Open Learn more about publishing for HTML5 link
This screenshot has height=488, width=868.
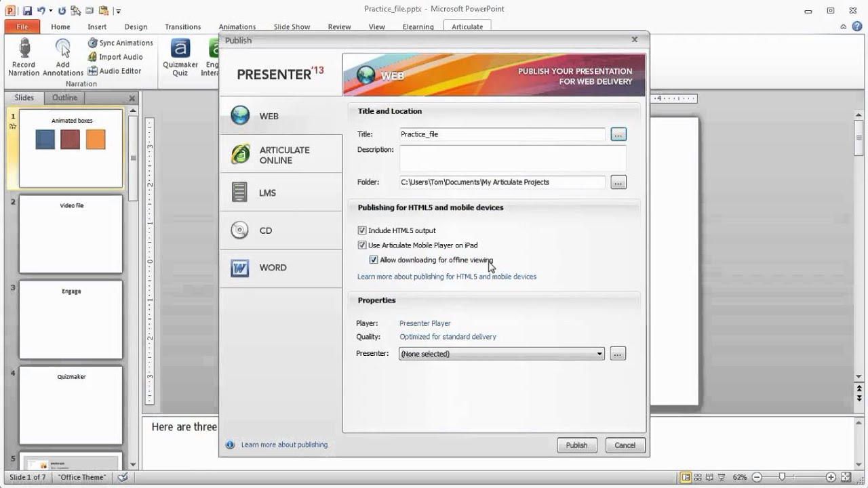pyautogui.click(x=447, y=277)
